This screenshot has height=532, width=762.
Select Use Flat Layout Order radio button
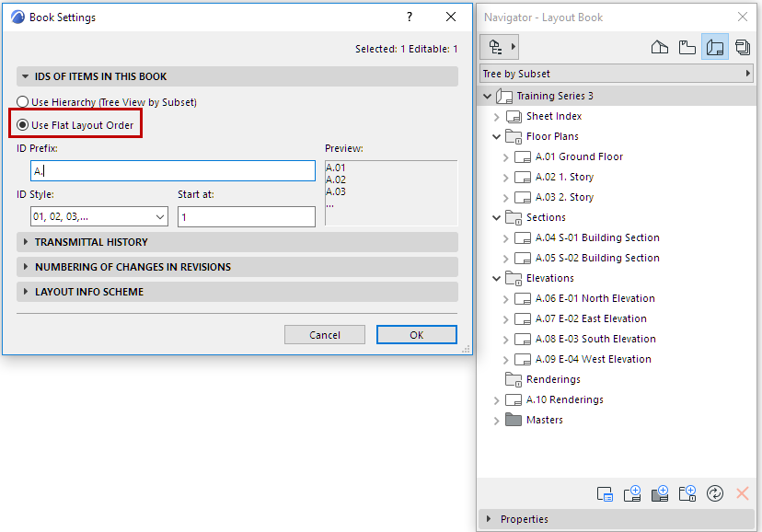tap(22, 125)
